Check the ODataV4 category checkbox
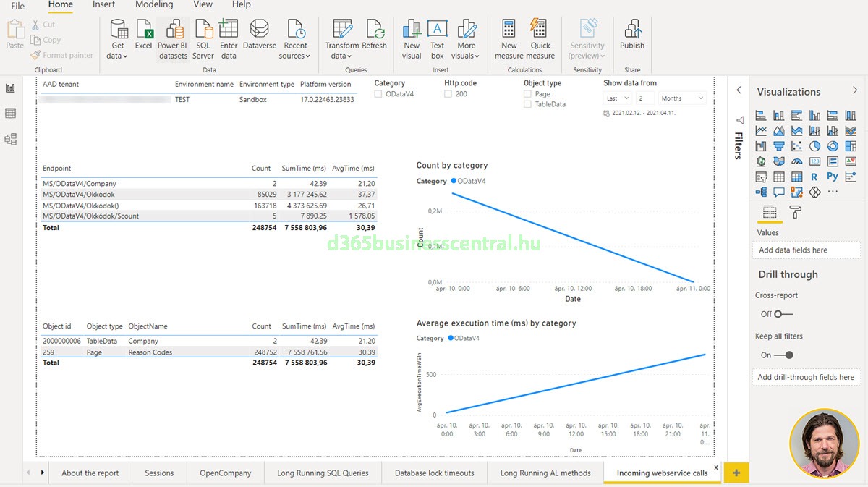Viewport: 868px width, 487px height. tap(378, 94)
